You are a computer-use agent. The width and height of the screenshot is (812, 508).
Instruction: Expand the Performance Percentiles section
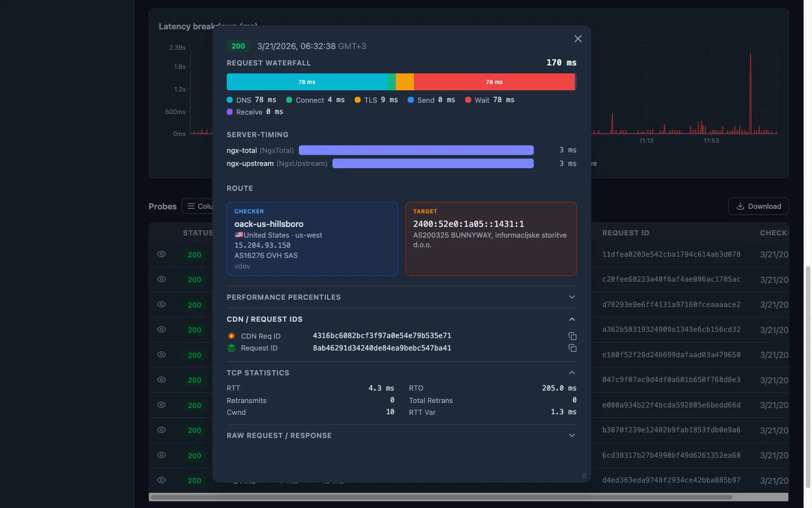(x=572, y=297)
